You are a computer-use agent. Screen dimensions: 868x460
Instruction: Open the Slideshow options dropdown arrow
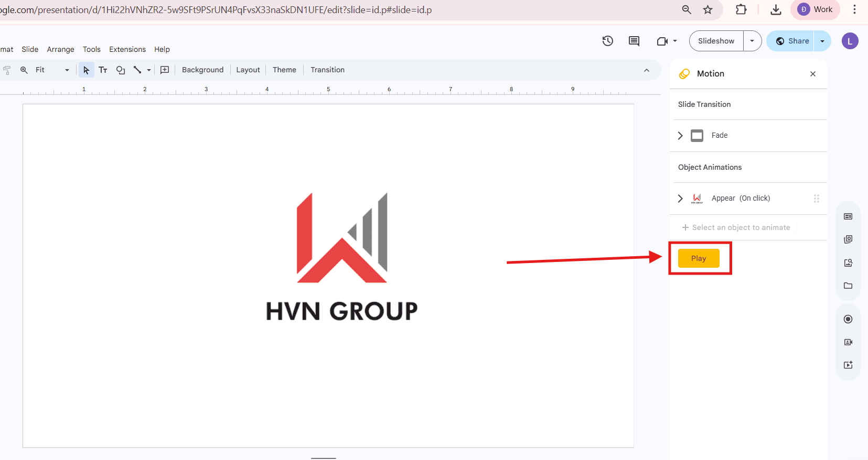click(x=752, y=41)
